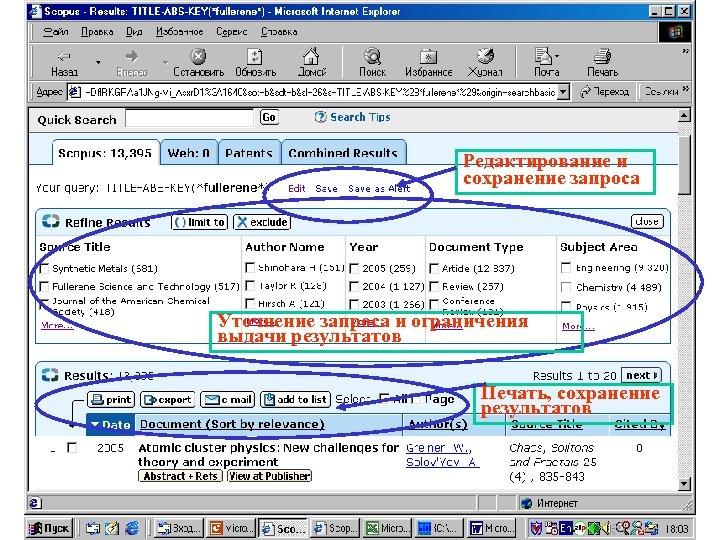
Task: Open the Word taskbar button
Action: pyautogui.click(x=492, y=528)
